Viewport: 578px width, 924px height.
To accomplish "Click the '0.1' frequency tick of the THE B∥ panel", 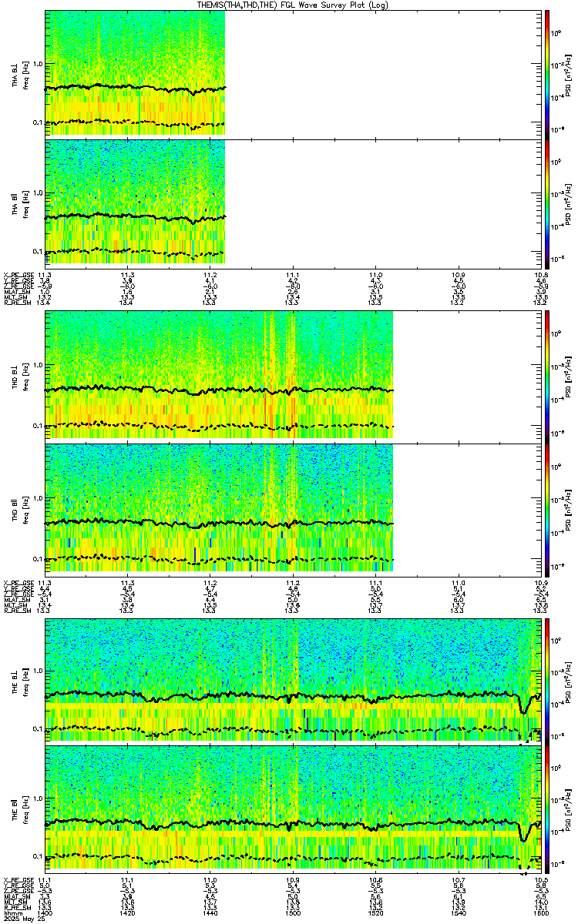I will tap(37, 856).
